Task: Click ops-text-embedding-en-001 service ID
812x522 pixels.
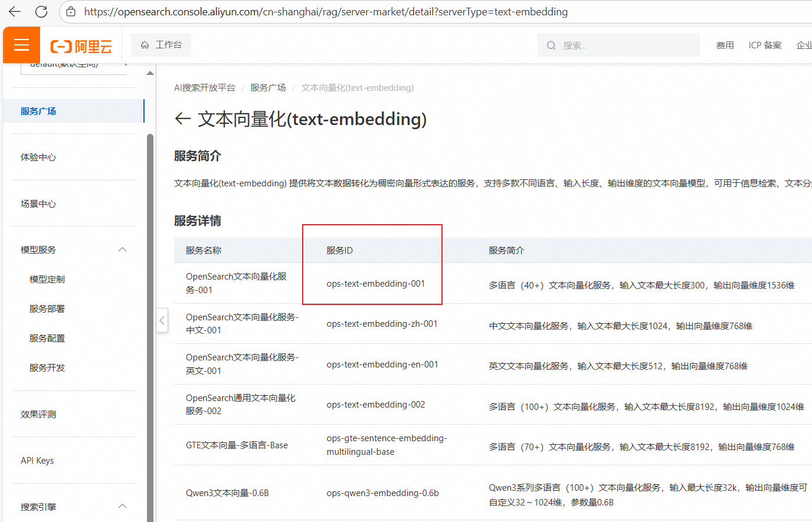Action: point(382,365)
